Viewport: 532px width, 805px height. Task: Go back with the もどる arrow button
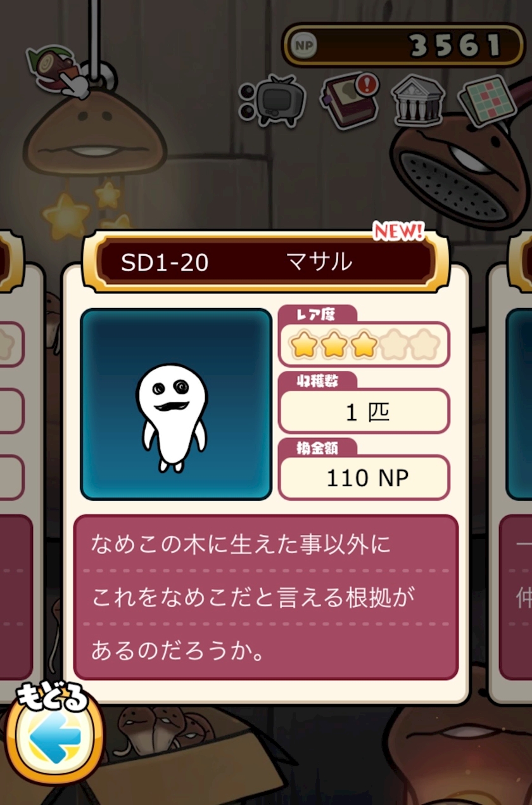(54, 735)
